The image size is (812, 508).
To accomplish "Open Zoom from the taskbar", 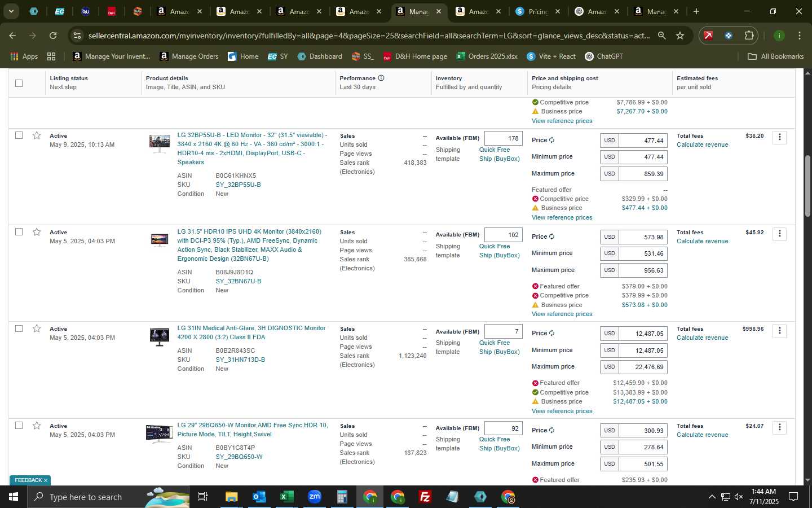I will pos(314,497).
